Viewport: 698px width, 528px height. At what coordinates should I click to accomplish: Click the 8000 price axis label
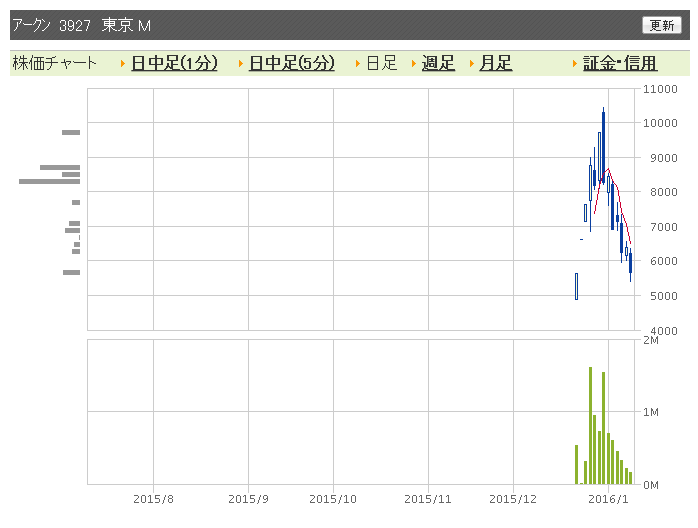(663, 192)
